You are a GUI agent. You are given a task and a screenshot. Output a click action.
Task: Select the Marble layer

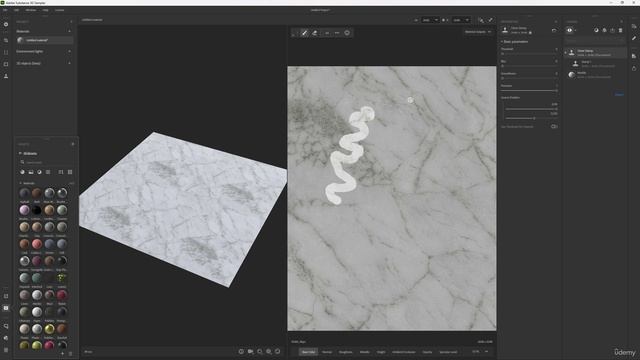tap(596, 74)
